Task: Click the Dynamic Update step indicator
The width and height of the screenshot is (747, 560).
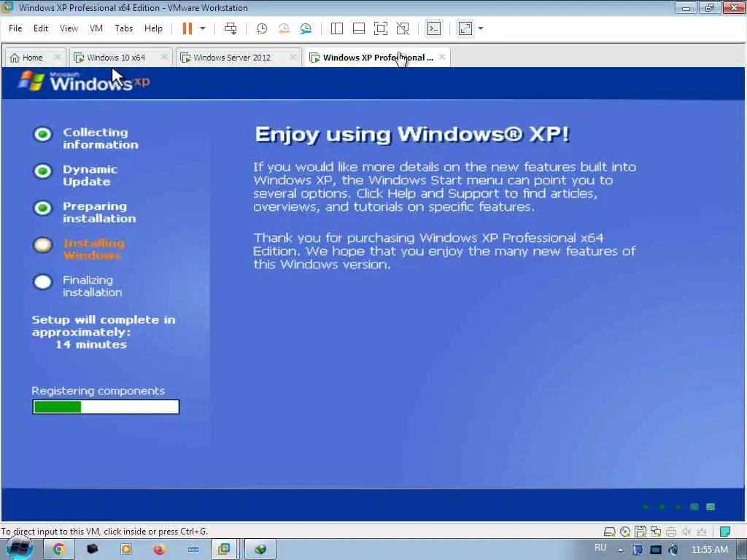Action: (x=42, y=171)
